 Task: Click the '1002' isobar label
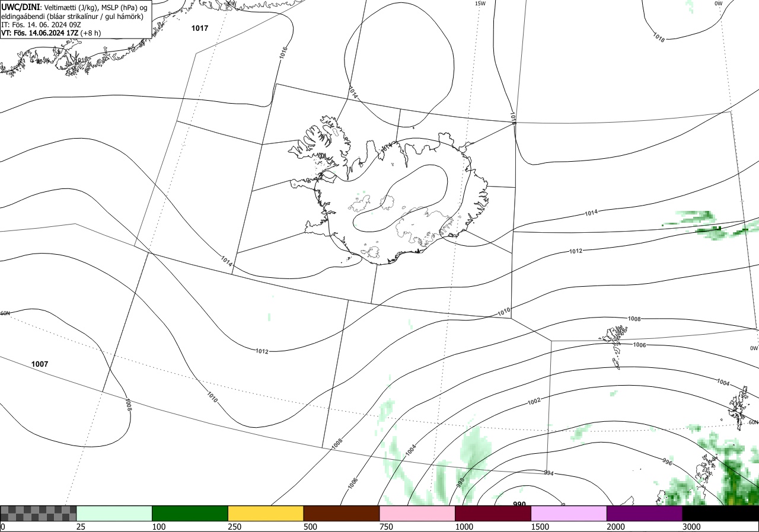[x=534, y=402]
